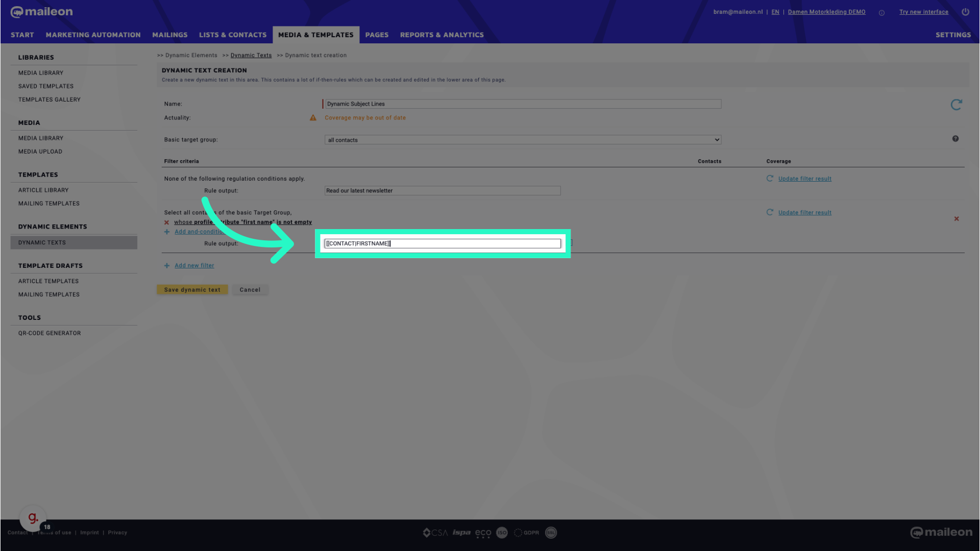This screenshot has height=551, width=980.
Task: Click the Imprint footer link
Action: click(x=89, y=533)
